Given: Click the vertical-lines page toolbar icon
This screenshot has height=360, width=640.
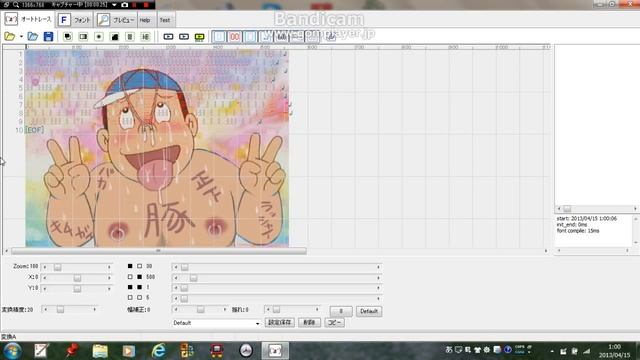Looking at the screenshot, I should (130, 37).
